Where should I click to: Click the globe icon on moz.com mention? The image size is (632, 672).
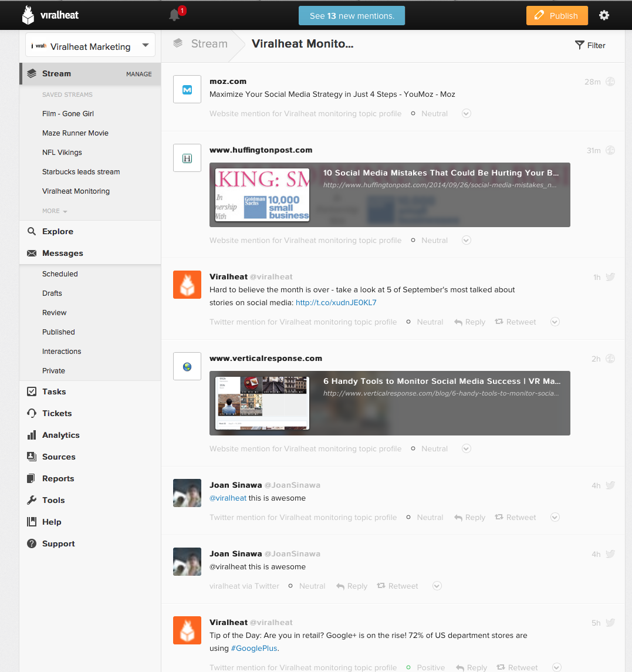tap(610, 82)
